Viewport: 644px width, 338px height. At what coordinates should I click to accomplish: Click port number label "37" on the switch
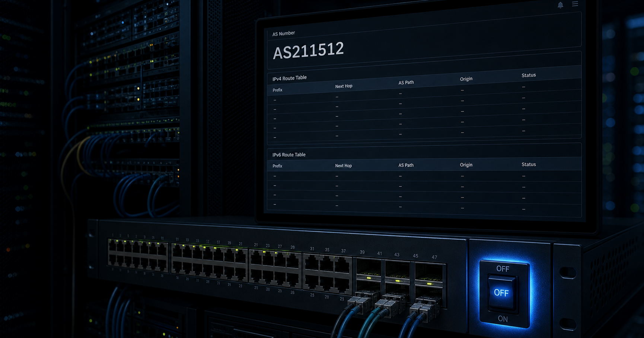tap(344, 251)
